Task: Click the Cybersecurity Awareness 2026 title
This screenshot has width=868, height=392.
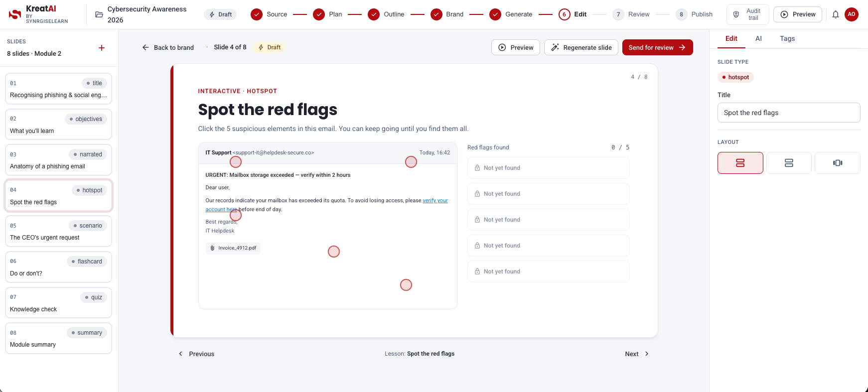Action: pos(147,14)
